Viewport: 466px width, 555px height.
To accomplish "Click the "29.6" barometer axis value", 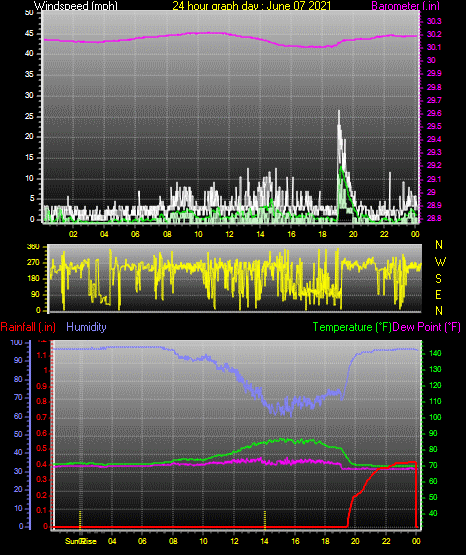I will pos(434,113).
